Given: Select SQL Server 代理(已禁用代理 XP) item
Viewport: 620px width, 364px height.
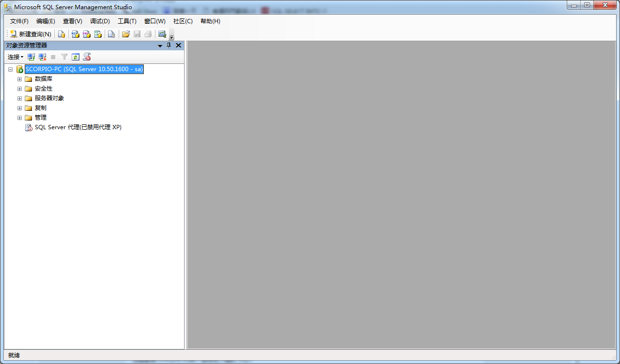Looking at the screenshot, I should pos(78,127).
